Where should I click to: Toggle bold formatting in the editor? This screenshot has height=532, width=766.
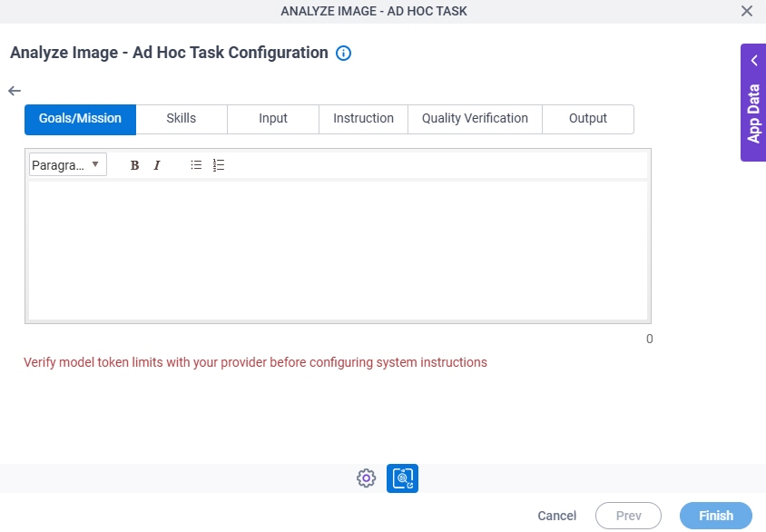coord(135,165)
